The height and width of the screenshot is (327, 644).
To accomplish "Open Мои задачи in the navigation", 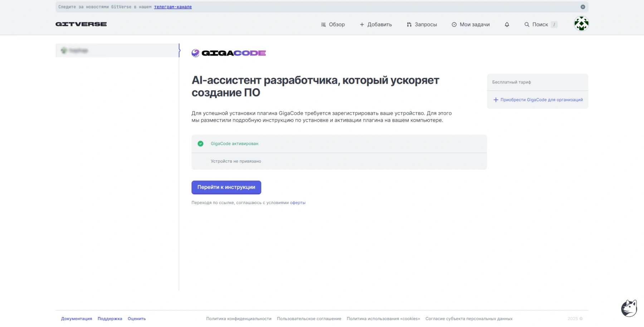I will 470,25.
